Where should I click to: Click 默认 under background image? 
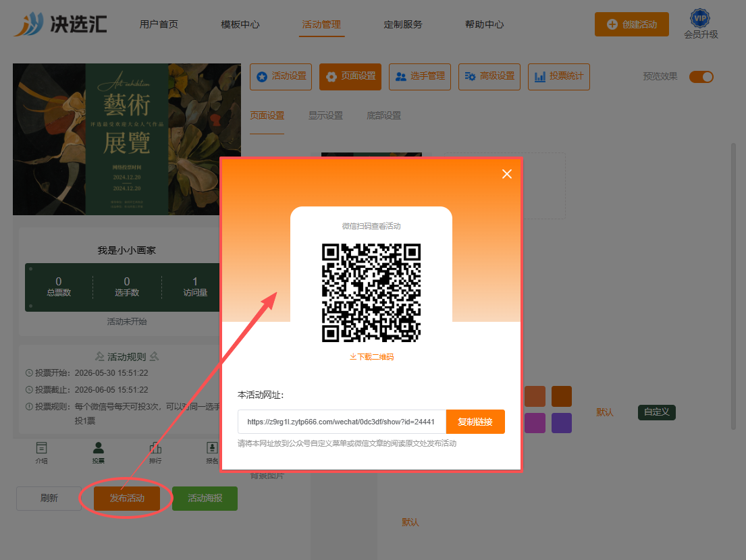pos(410,522)
